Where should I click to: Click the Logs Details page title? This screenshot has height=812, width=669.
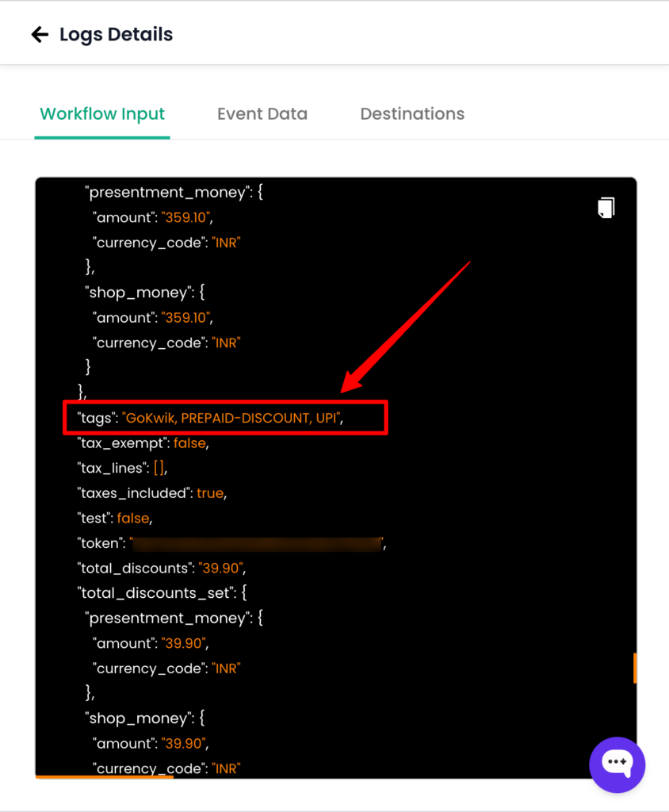(116, 35)
